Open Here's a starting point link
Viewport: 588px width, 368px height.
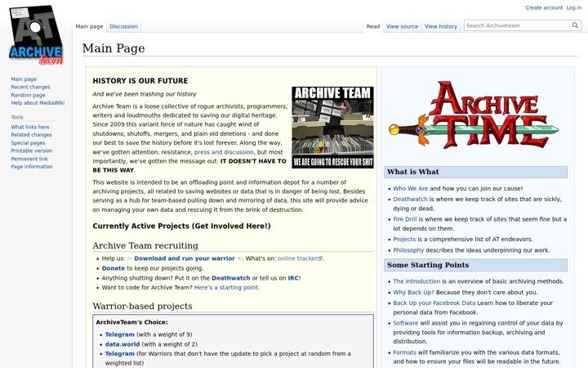pos(226,287)
